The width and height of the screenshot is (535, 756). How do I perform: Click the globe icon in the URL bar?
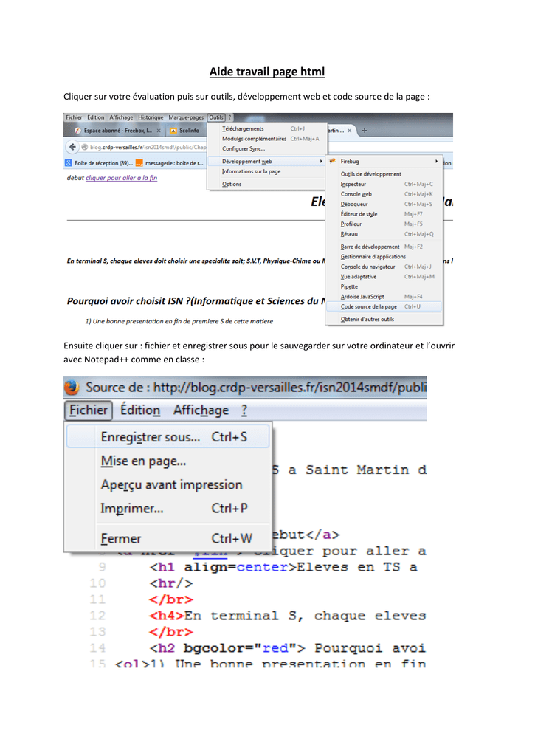(x=84, y=147)
